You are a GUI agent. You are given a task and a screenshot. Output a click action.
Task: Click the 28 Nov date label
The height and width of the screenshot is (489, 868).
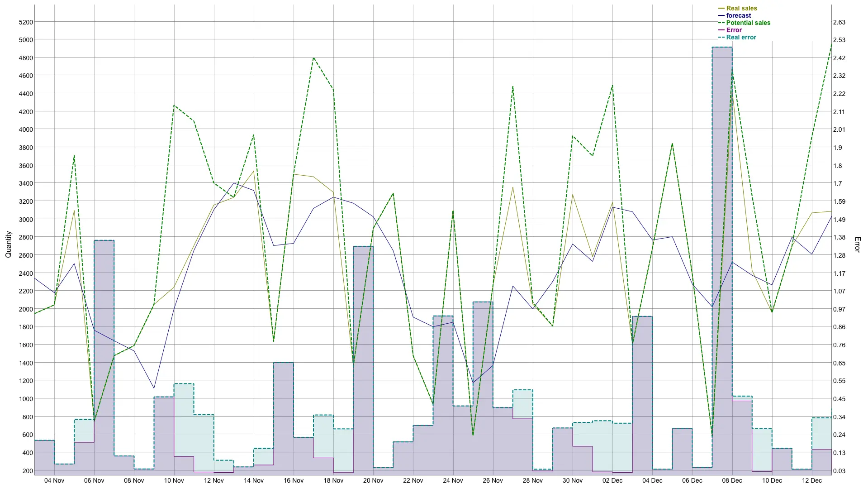(x=532, y=480)
